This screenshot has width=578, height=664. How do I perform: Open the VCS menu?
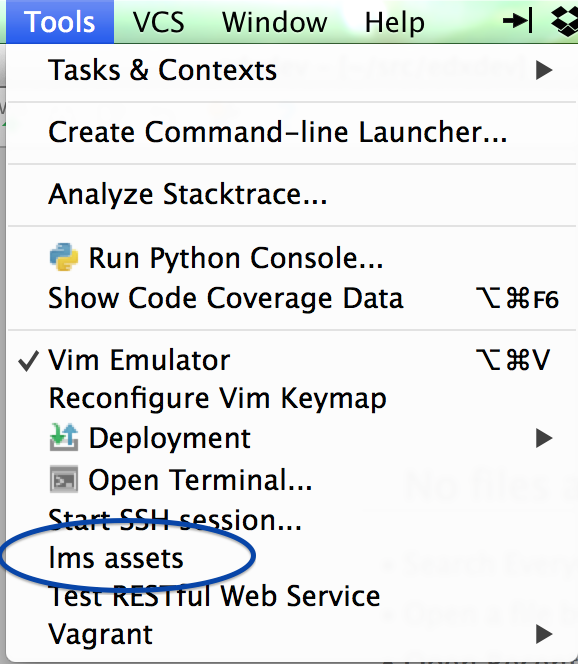[159, 22]
